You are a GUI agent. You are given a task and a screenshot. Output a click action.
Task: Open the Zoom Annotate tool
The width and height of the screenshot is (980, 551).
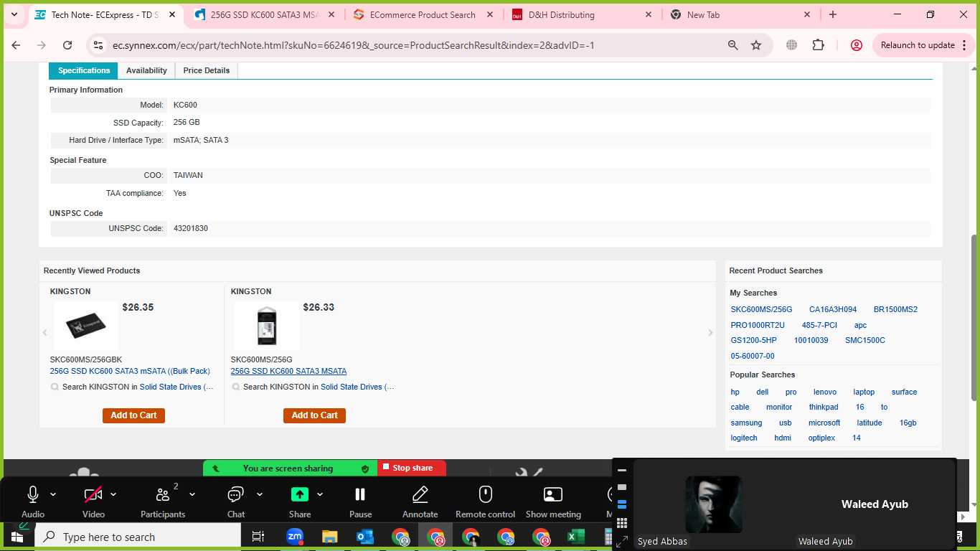pyautogui.click(x=420, y=501)
